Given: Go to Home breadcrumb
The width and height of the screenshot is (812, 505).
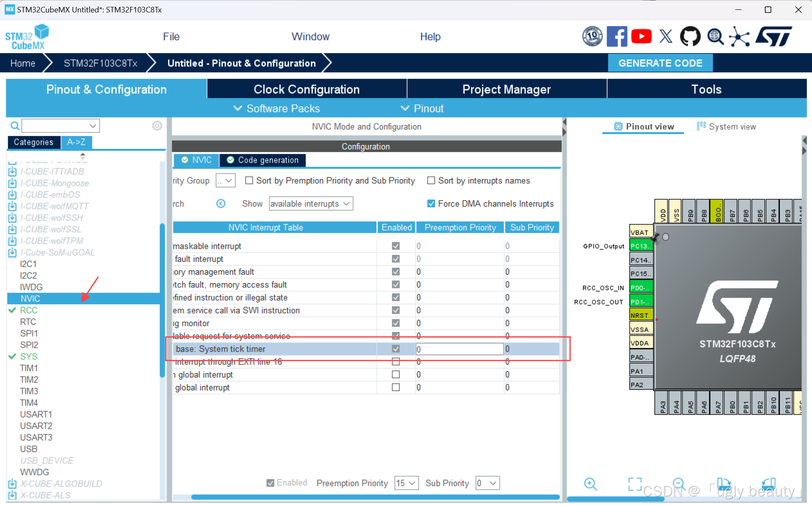Looking at the screenshot, I should 23,63.
